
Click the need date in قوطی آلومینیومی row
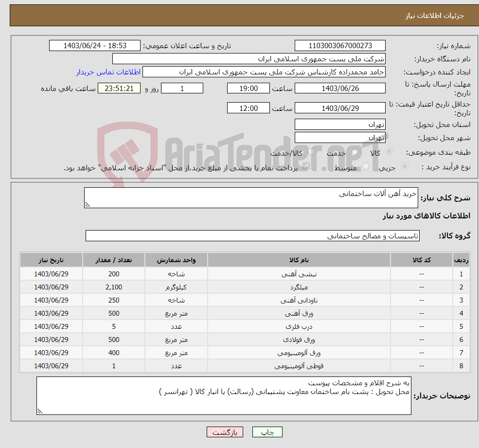coord(51,366)
